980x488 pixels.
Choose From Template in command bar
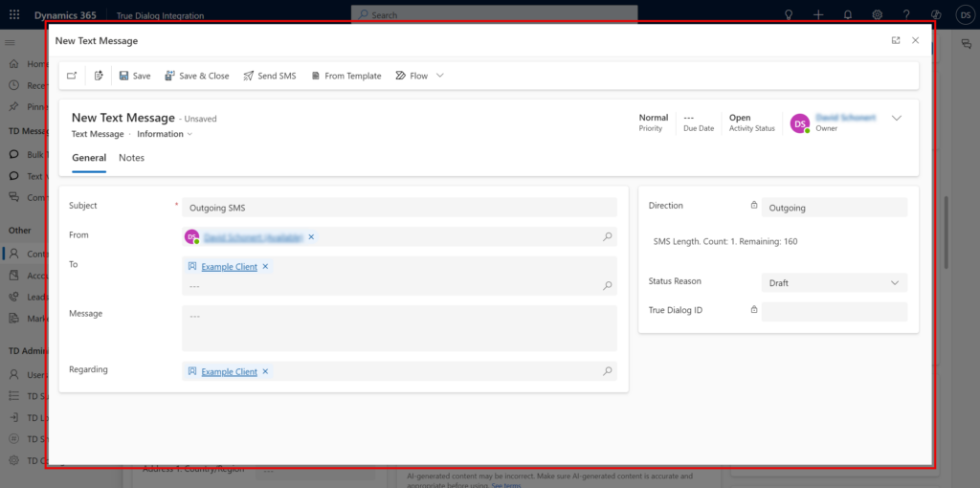346,76
